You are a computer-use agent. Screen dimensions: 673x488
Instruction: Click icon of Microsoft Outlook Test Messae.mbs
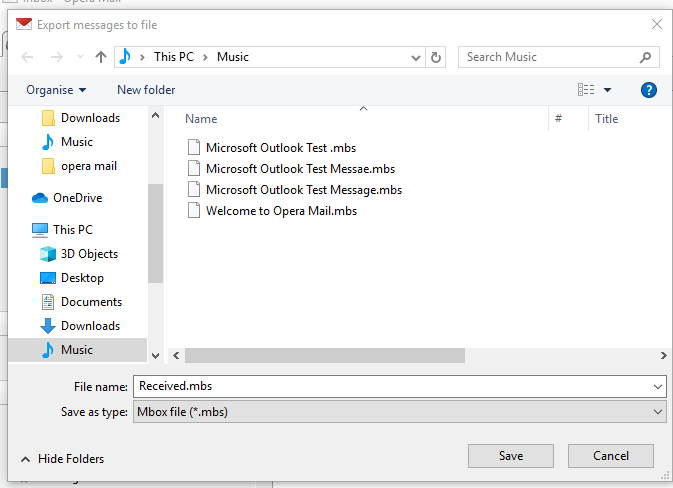click(x=194, y=169)
